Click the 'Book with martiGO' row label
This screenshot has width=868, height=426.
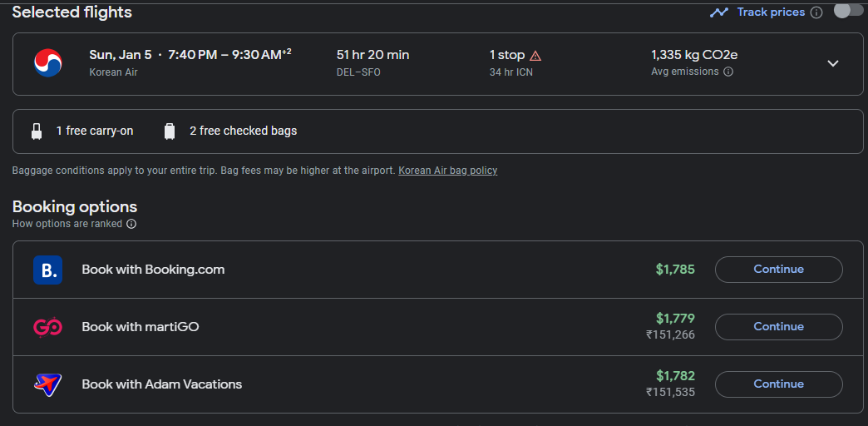141,327
